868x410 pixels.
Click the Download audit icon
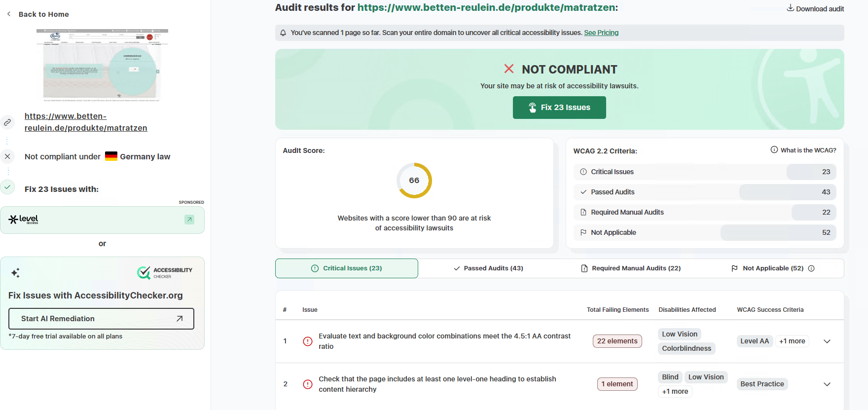coord(790,8)
